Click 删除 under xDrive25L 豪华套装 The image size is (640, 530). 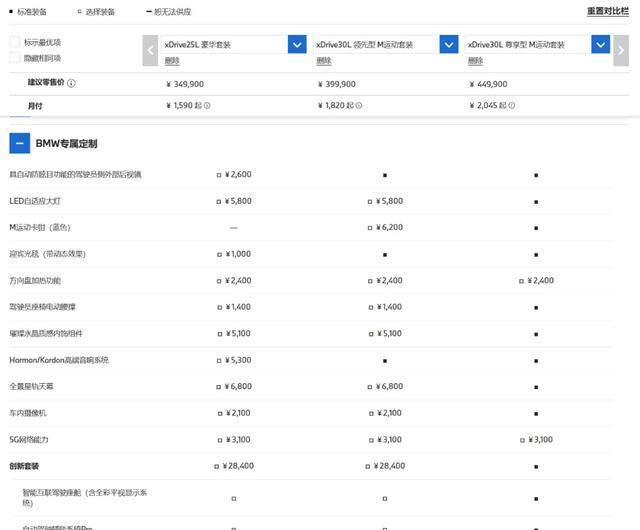pos(172,61)
